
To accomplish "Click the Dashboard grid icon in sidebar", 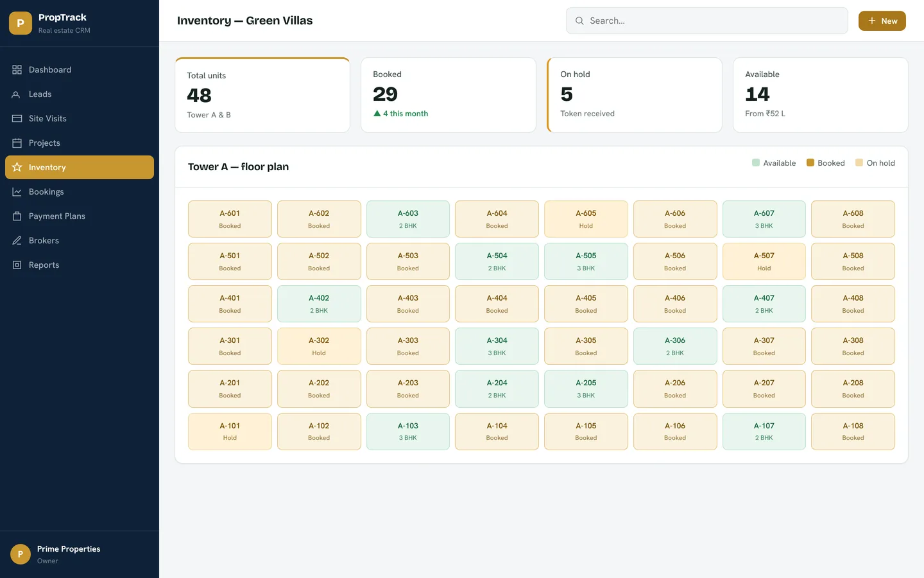I will 17,69.
